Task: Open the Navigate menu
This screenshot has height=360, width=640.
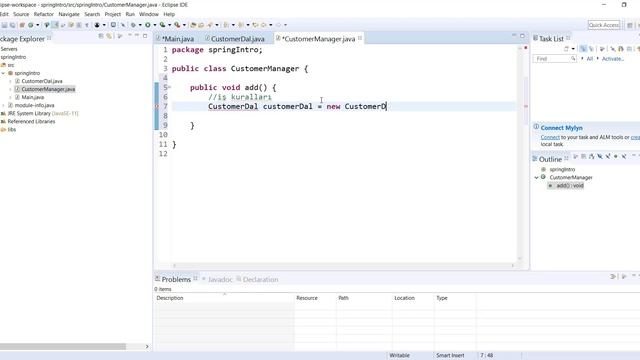Action: (69, 14)
